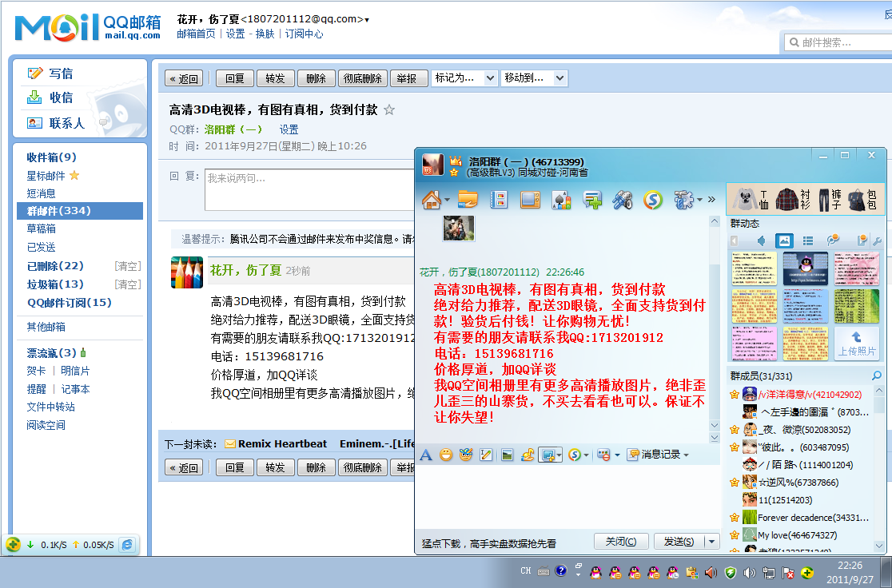
Task: Click the Sogou S icon in top toolbar
Action: click(x=653, y=200)
